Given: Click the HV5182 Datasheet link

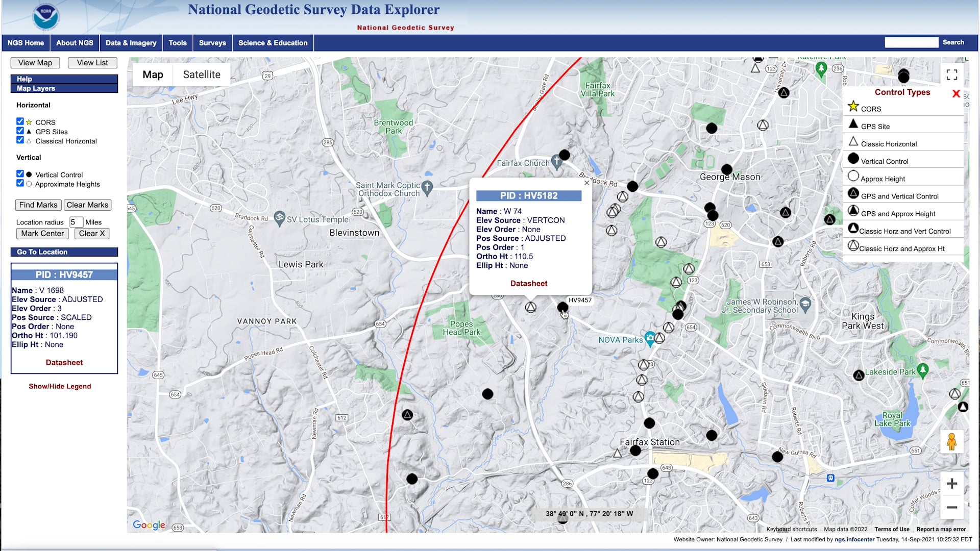Looking at the screenshot, I should pyautogui.click(x=528, y=283).
